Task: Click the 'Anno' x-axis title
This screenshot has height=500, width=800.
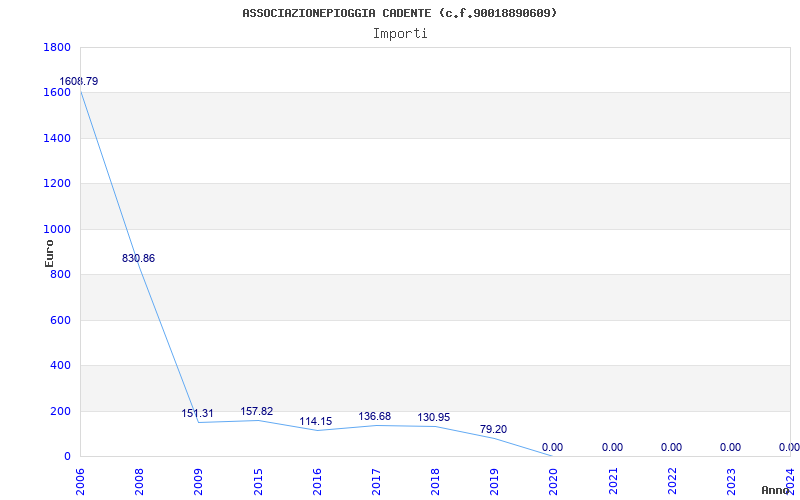Action: click(x=774, y=490)
